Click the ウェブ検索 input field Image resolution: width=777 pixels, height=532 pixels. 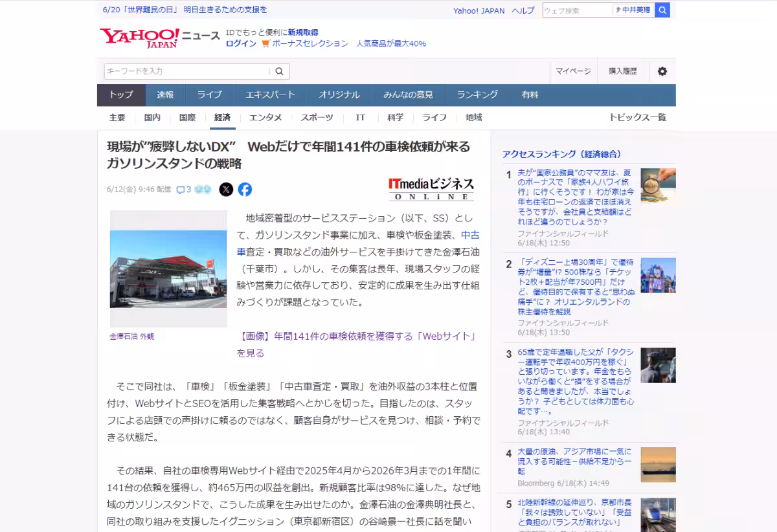click(578, 10)
